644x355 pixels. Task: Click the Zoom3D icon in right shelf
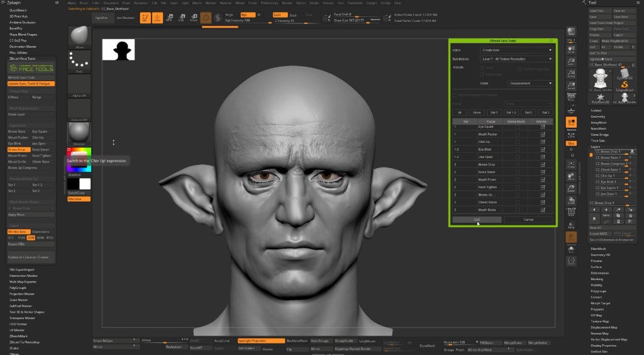[x=571, y=189]
